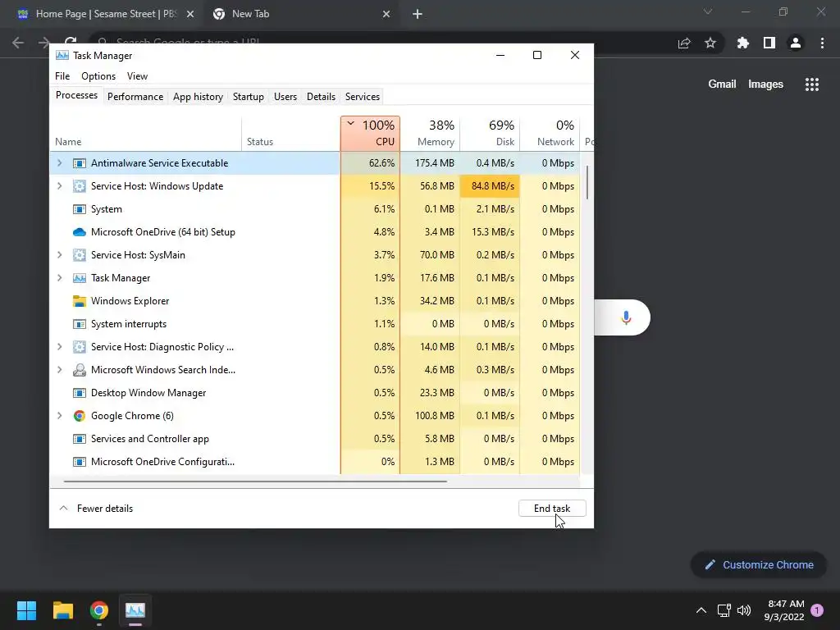
Task: Switch to the Sesame Street browser tab
Action: 106,15
